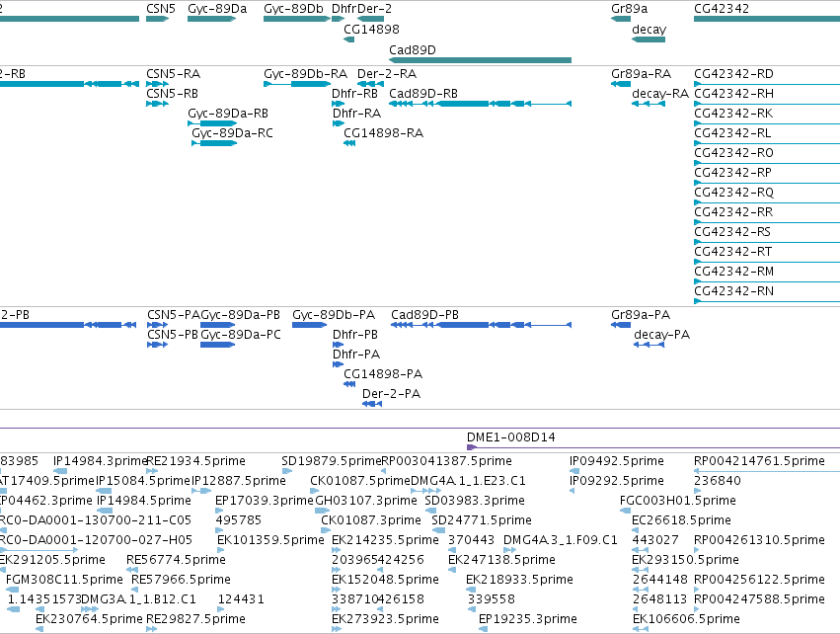Click the Der-2-PA protein label
The image size is (840, 634).
pos(391,394)
